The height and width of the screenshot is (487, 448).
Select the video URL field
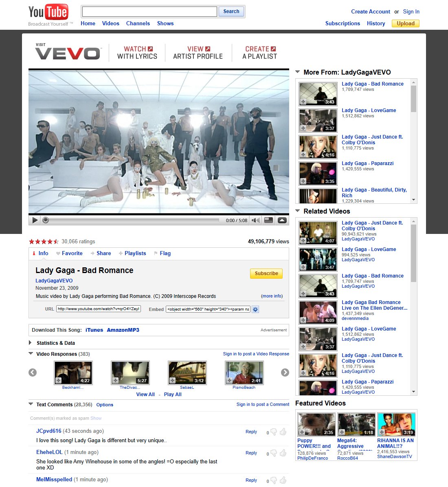[99, 309]
